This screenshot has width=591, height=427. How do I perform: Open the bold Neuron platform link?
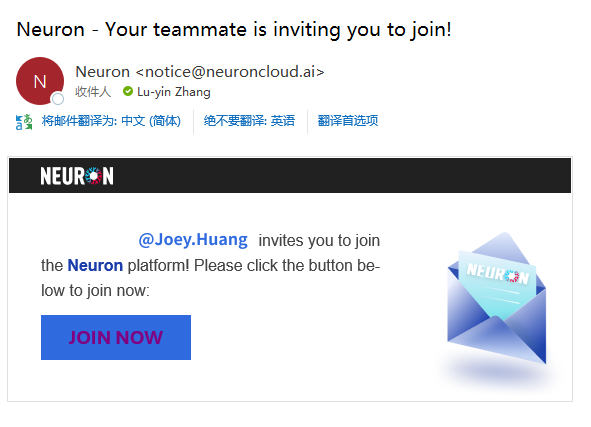pyautogui.click(x=95, y=265)
